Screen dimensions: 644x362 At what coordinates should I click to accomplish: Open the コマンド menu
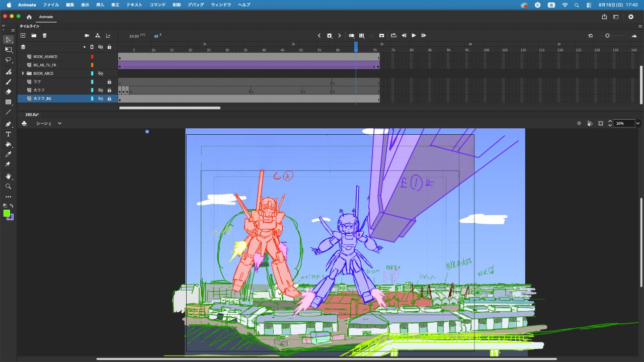[x=157, y=5]
